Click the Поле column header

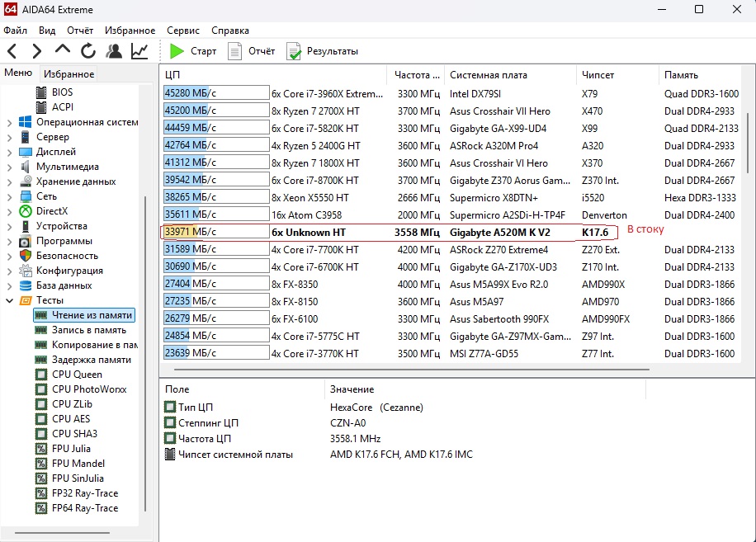click(243, 389)
